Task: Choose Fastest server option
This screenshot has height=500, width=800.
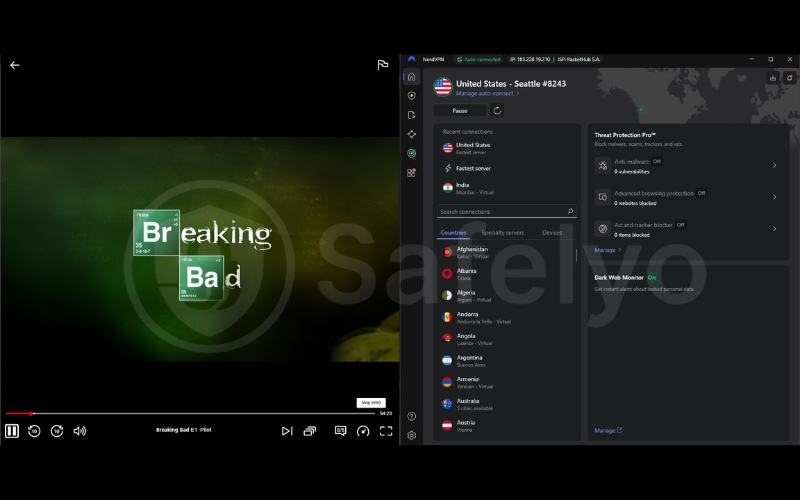Action: pos(507,168)
